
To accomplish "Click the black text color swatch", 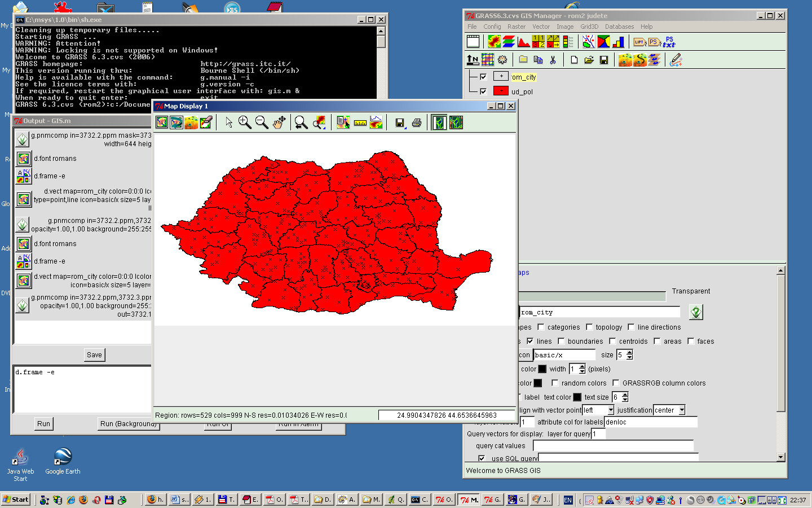I will click(x=577, y=397).
